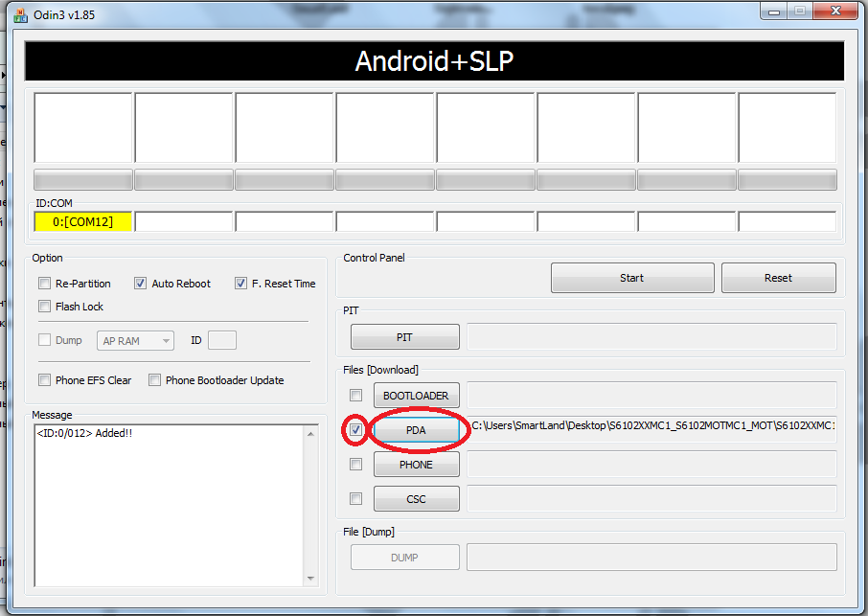This screenshot has height=616, width=868.
Task: Click the CSC file button
Action: 417,499
